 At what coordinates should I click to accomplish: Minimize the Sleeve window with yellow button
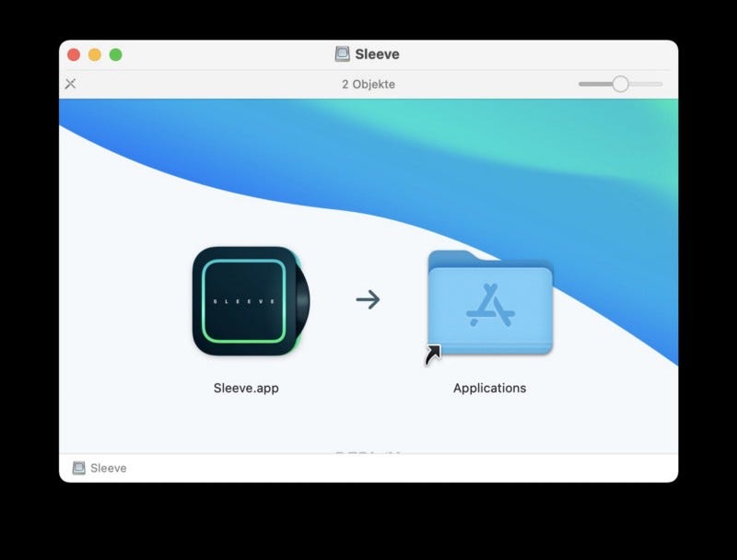95,55
